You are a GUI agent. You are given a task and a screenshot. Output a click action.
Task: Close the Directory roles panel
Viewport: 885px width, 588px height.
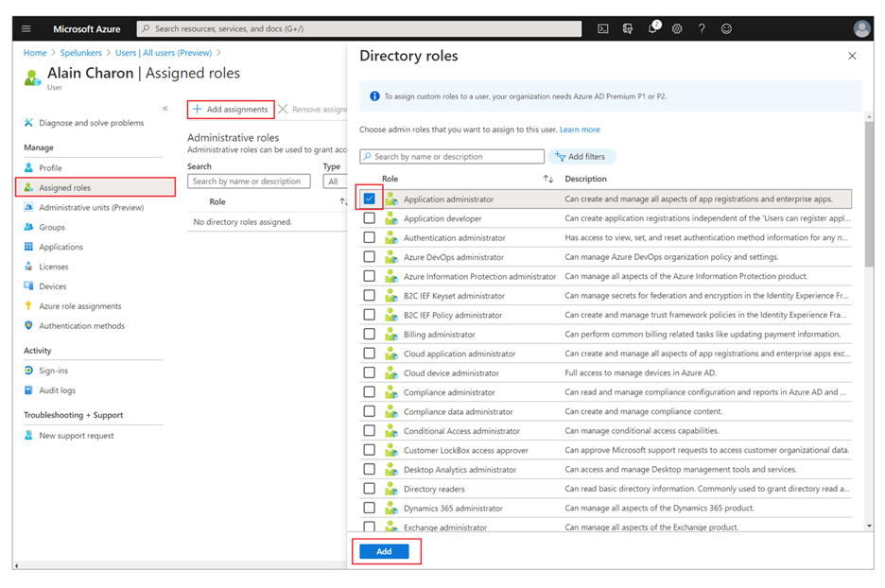click(x=852, y=56)
